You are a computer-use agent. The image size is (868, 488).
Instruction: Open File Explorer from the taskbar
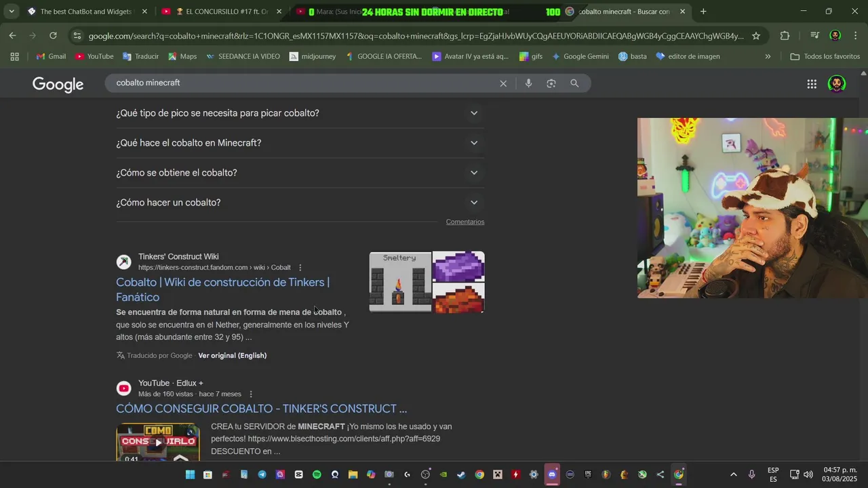(x=353, y=474)
